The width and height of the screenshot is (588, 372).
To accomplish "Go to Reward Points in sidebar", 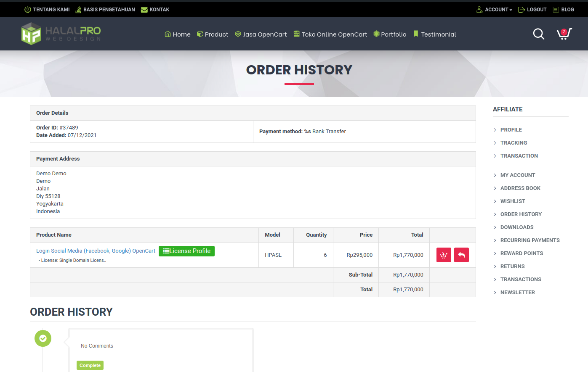I will [521, 253].
